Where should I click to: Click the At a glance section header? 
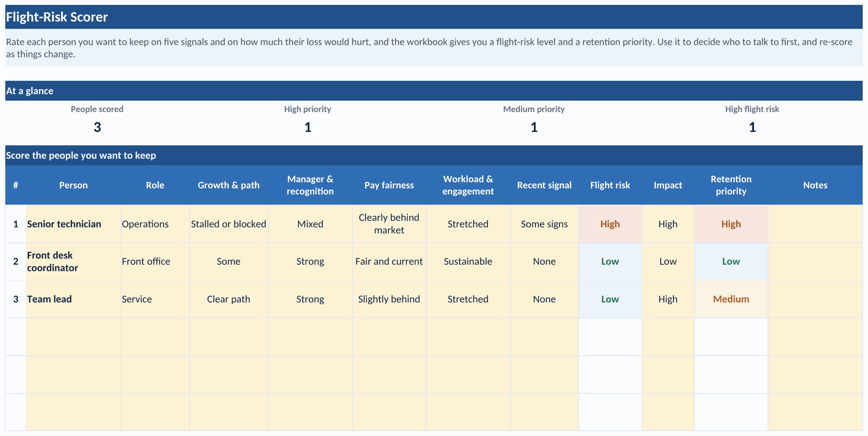pos(434,91)
